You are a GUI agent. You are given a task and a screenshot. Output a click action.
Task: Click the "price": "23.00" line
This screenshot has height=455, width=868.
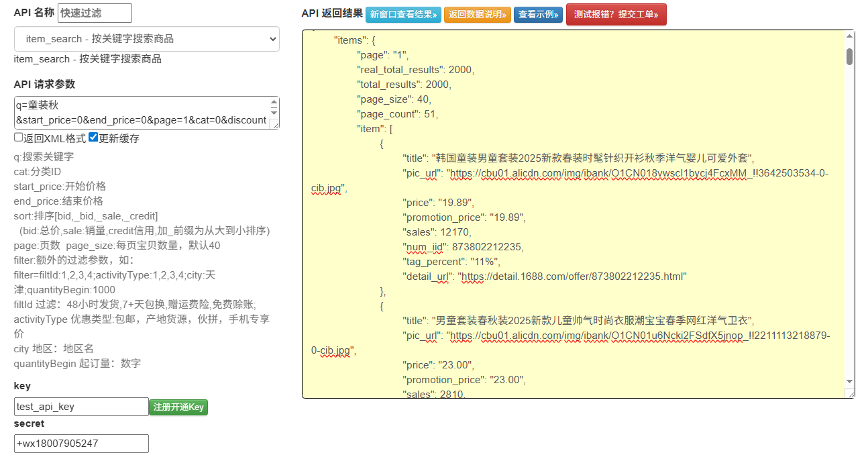[439, 365]
